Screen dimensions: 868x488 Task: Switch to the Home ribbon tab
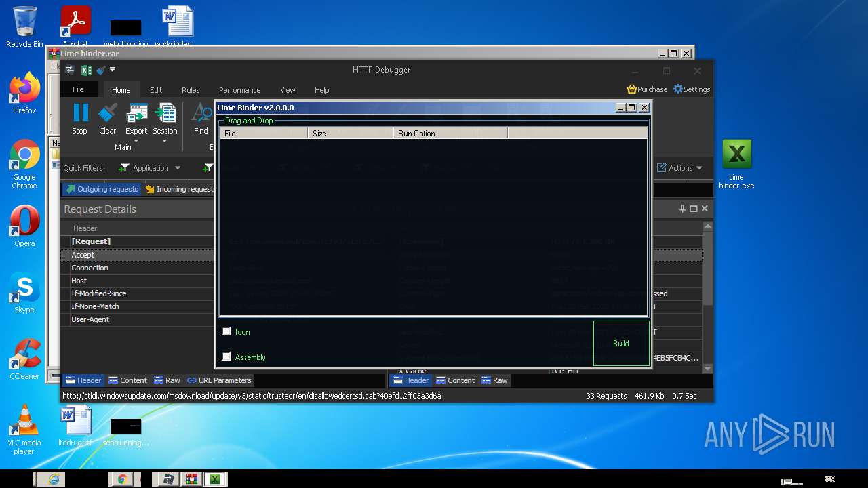pyautogui.click(x=121, y=90)
